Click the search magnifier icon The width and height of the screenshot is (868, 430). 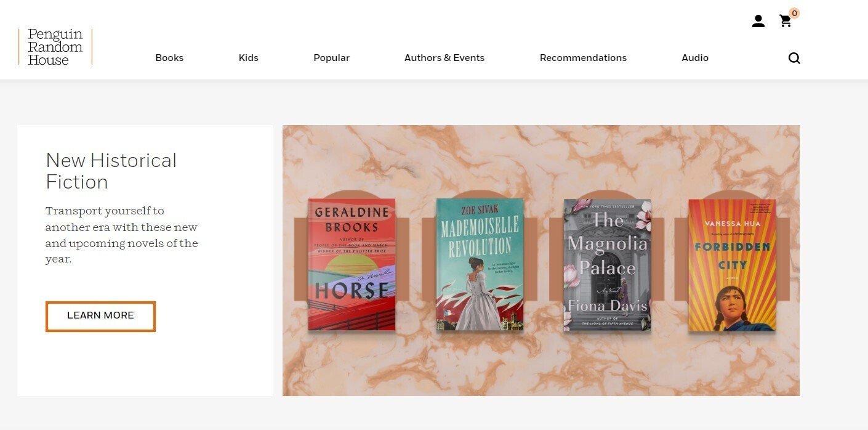794,58
